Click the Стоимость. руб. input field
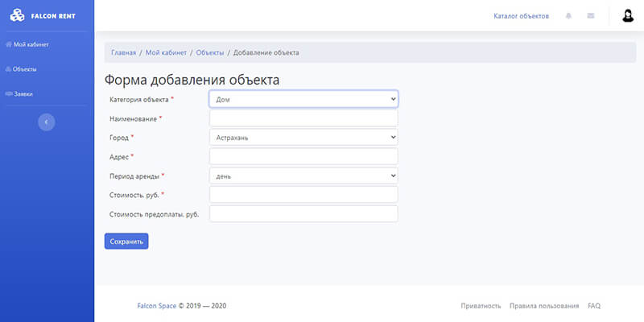Viewport: 644px width, 322px height. click(303, 195)
